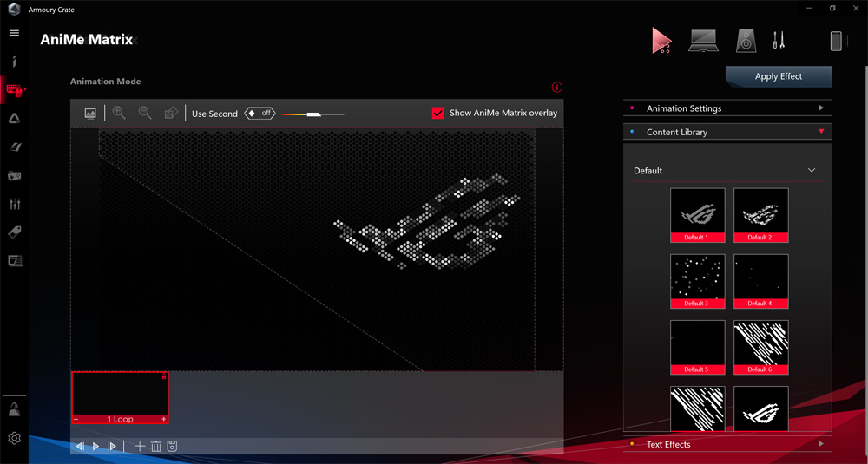The height and width of the screenshot is (464, 868).
Task: Increase loop count with plus button
Action: [x=164, y=419]
